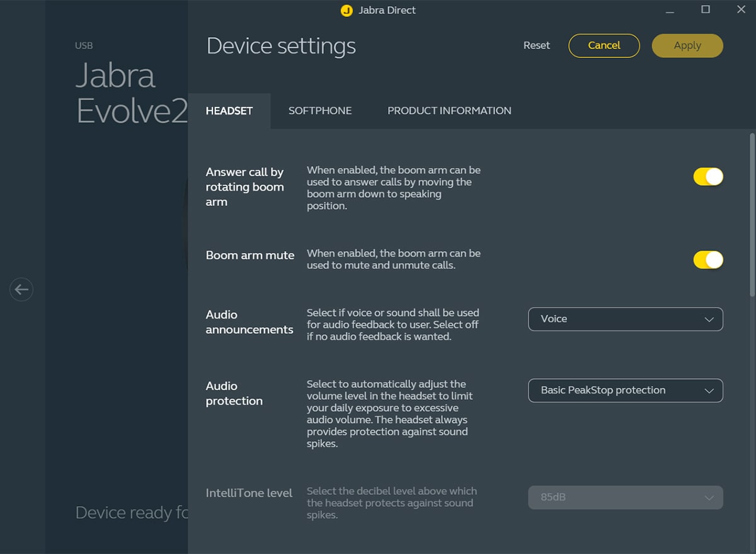Click the Device settings heading
The width and height of the screenshot is (756, 554).
pyautogui.click(x=281, y=46)
